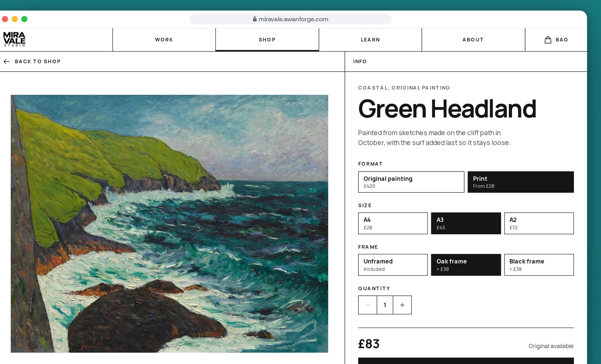The image size is (601, 364).
Task: Click the back arrow beside Back to Shop
Action: 7,61
